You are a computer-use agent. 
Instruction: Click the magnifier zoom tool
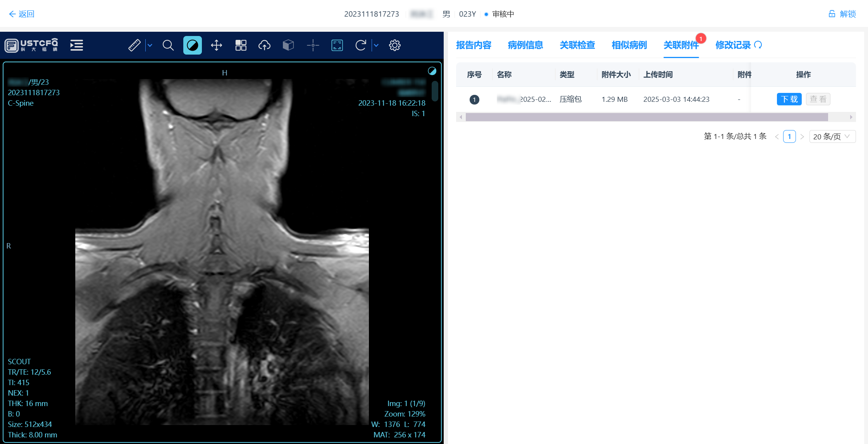[x=168, y=45]
